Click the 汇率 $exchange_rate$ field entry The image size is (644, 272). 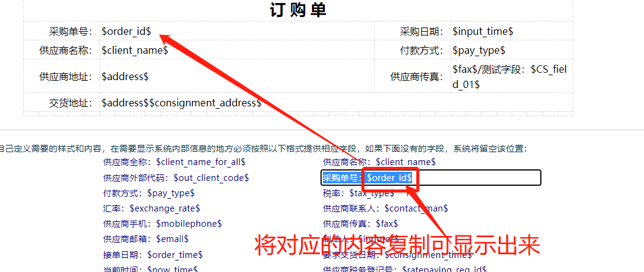tap(151, 208)
